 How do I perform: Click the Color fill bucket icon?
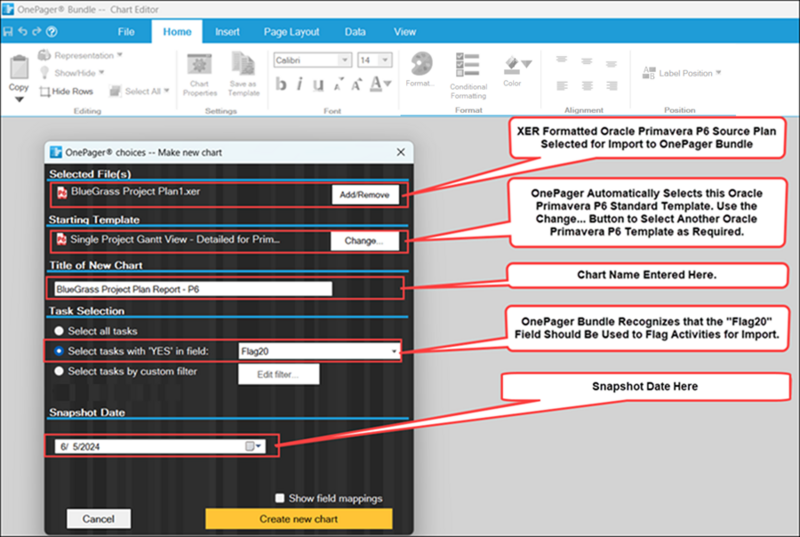click(x=512, y=65)
